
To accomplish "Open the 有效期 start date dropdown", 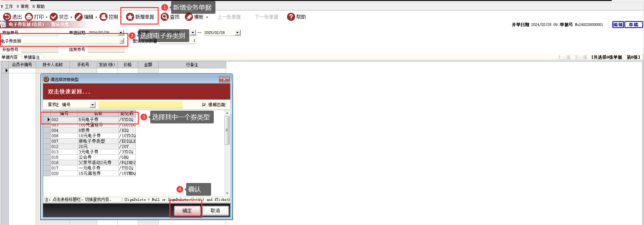I will pyautogui.click(x=193, y=33).
